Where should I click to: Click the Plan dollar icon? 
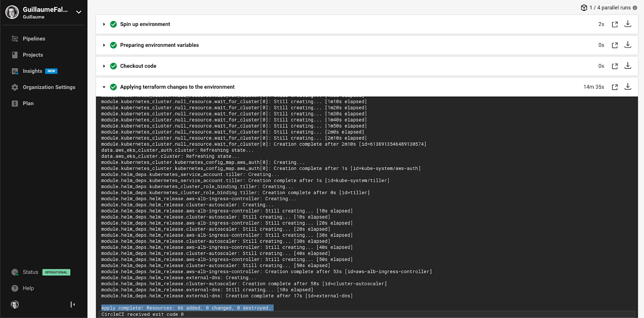15,103
